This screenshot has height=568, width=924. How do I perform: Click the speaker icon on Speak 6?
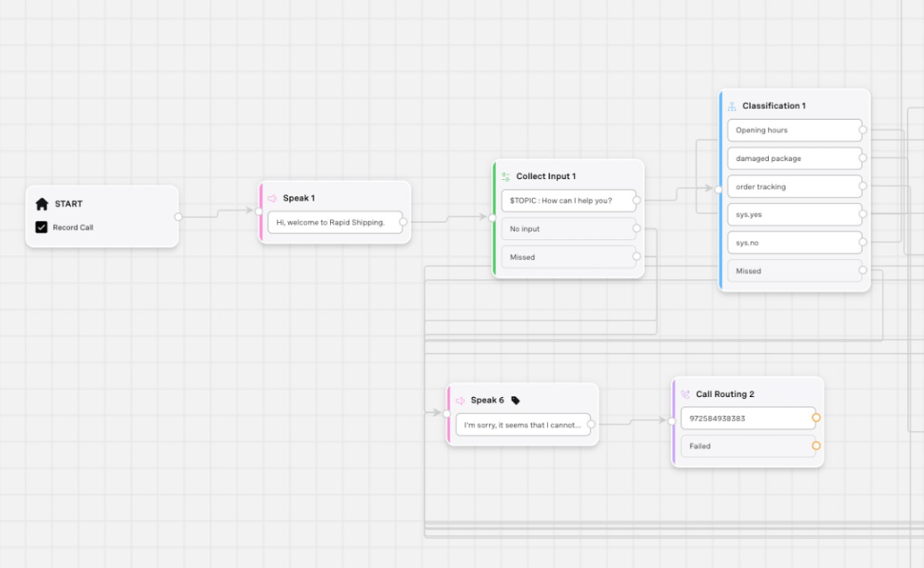tap(460, 400)
